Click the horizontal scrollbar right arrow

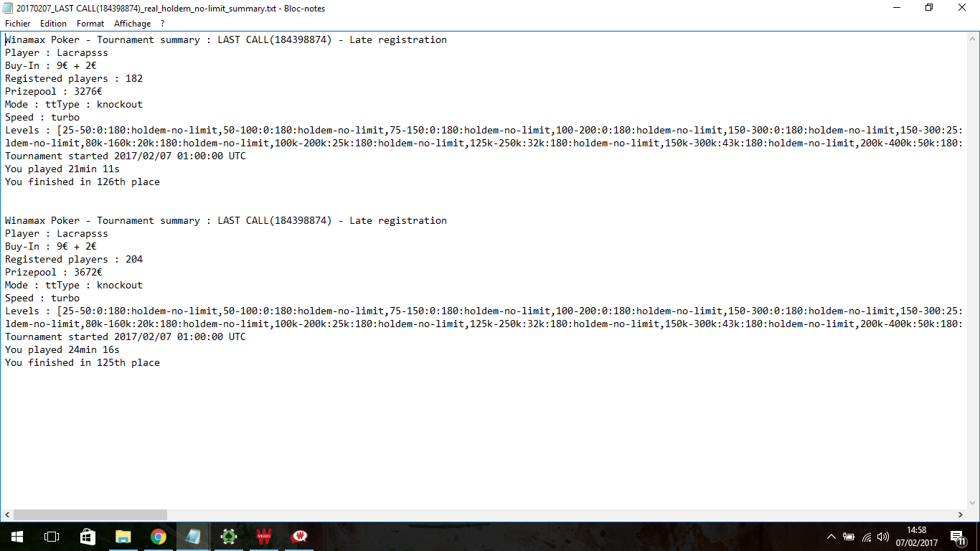pyautogui.click(x=961, y=514)
